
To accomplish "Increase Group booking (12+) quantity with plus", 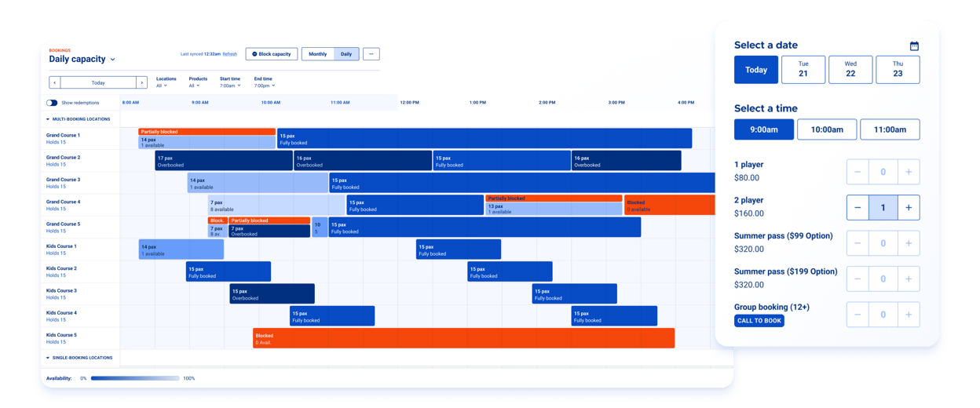I will tap(909, 315).
